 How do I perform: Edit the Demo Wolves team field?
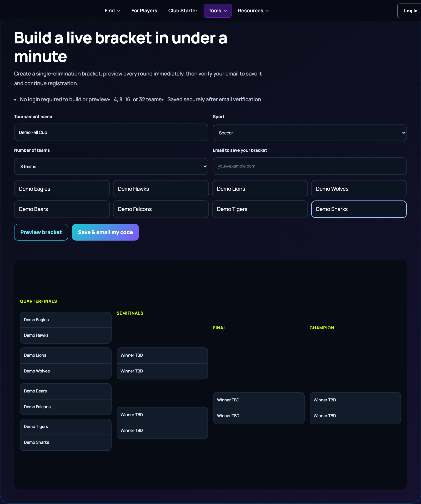359,189
